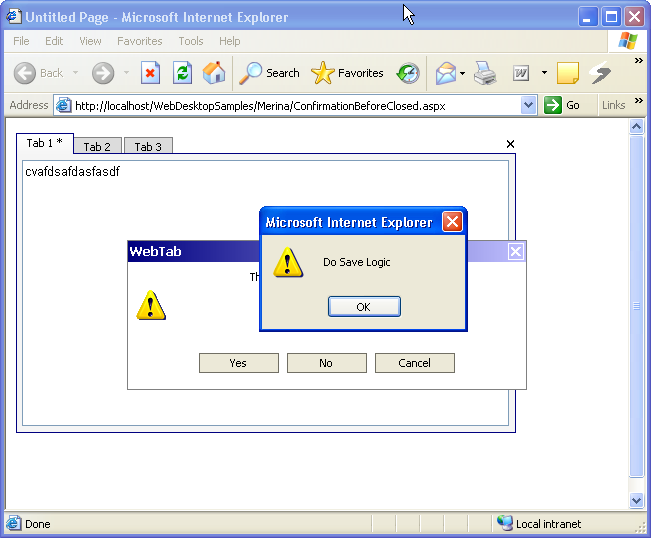This screenshot has height=538, width=651.
Task: Open the Tools menu
Action: click(x=190, y=41)
